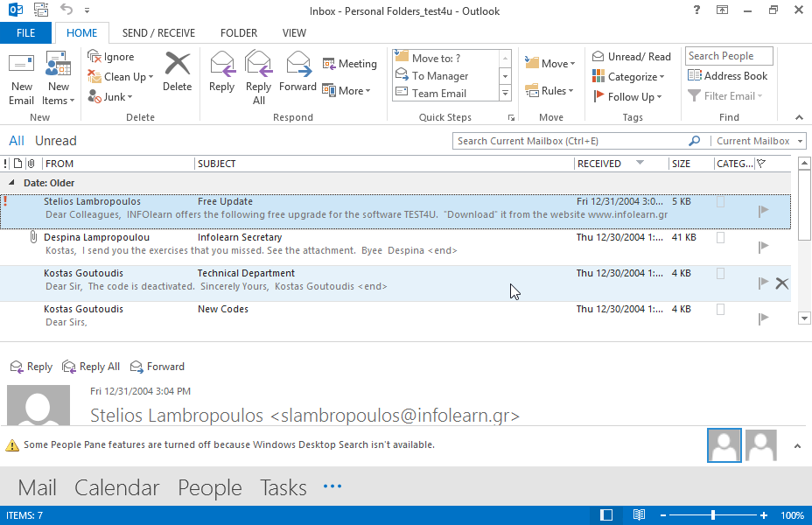Create a New Email message
812x525 pixels.
21,79
